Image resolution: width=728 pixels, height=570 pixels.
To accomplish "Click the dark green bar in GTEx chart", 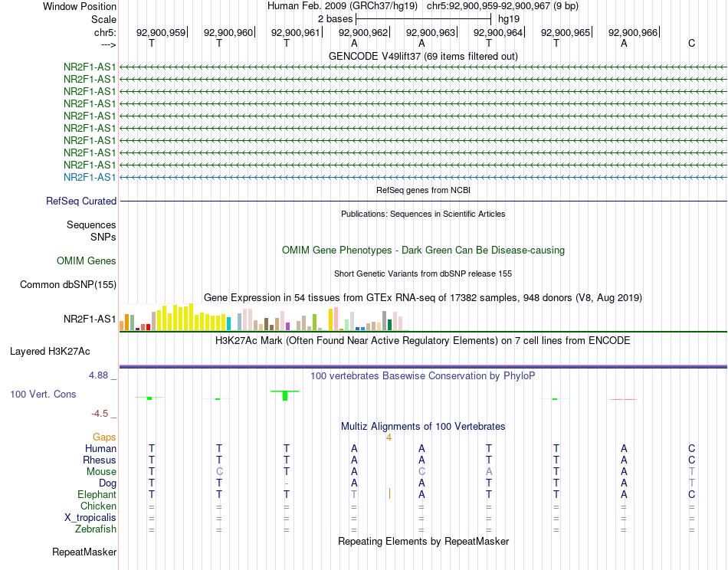I will (x=389, y=325).
